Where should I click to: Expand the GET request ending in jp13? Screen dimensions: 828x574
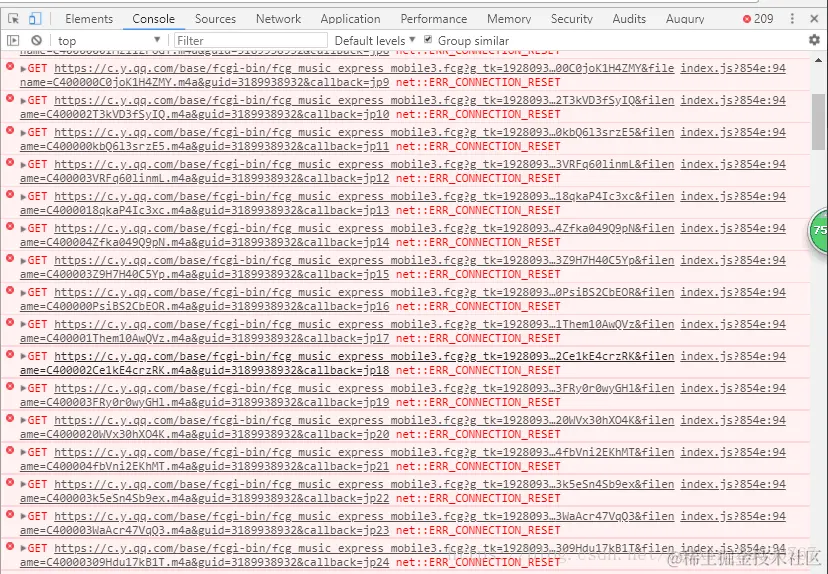23,196
